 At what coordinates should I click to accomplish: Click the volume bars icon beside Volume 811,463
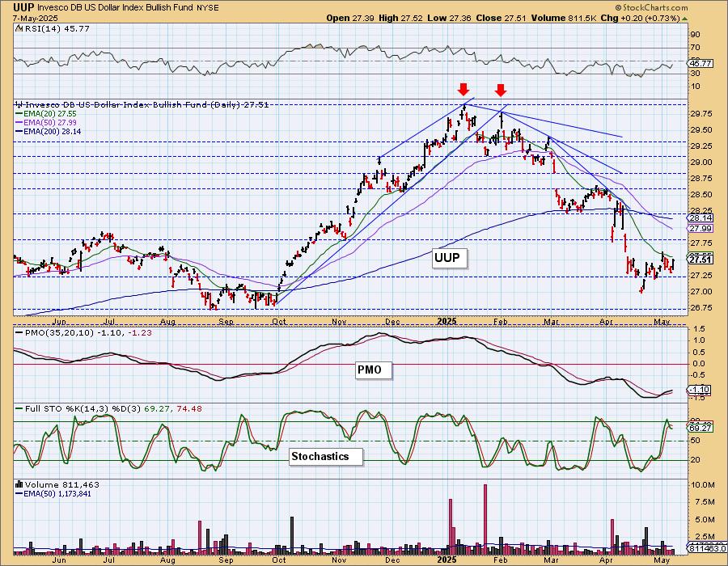[x=19, y=484]
